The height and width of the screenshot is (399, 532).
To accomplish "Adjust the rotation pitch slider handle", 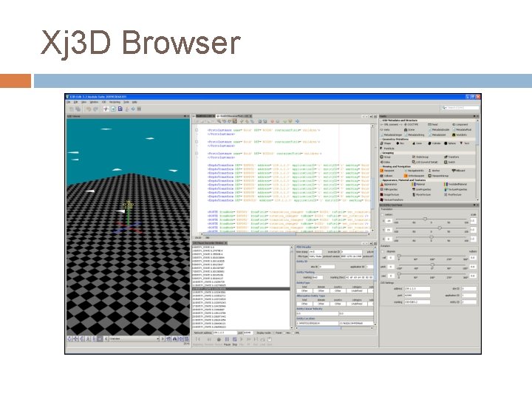I will [x=432, y=265].
